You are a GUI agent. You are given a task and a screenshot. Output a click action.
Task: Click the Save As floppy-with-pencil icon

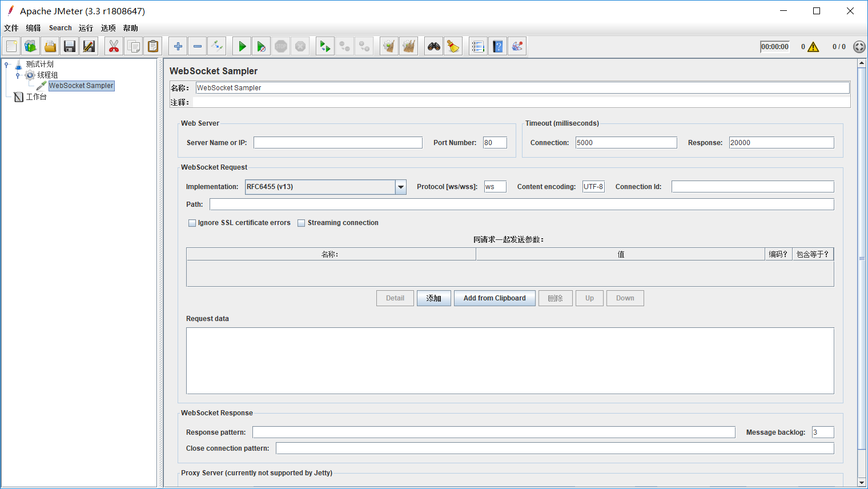point(89,46)
